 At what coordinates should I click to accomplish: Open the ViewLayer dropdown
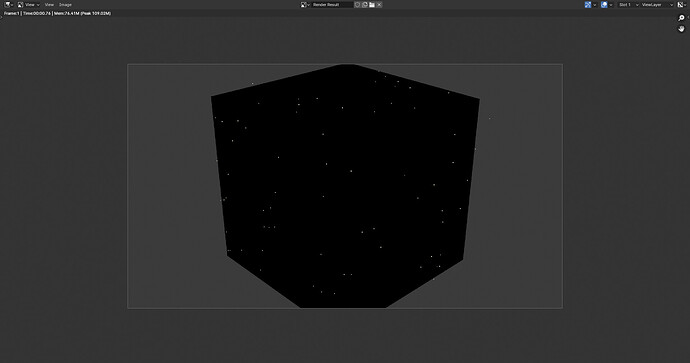[657, 4]
